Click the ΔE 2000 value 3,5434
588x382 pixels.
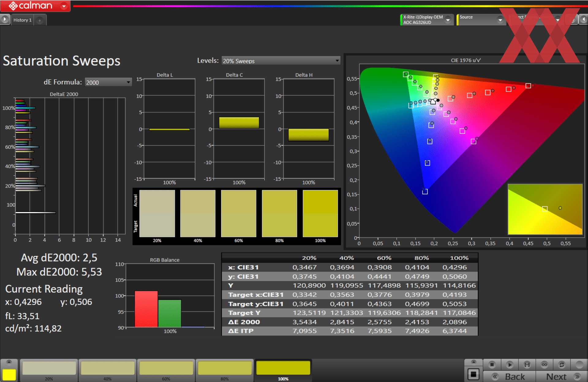pos(304,322)
